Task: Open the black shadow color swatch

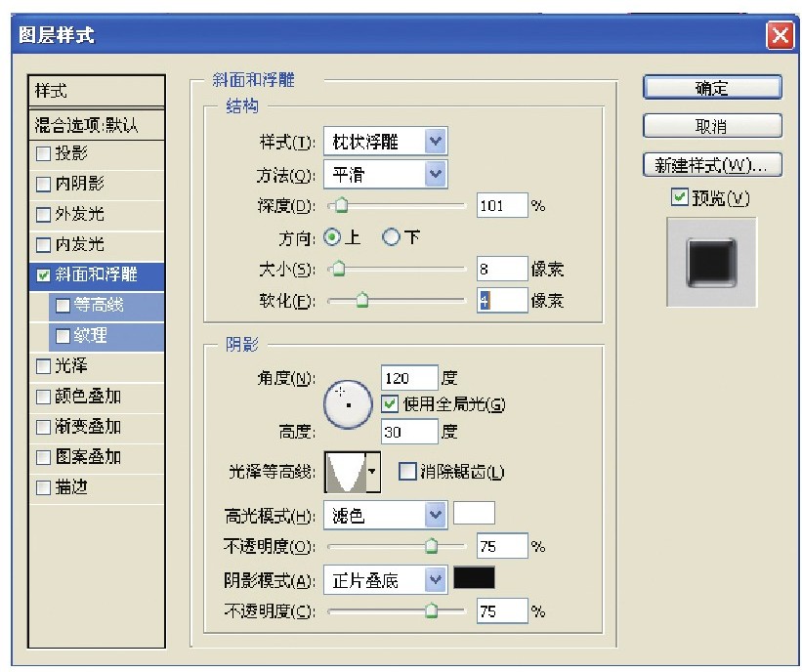Action: pyautogui.click(x=474, y=578)
